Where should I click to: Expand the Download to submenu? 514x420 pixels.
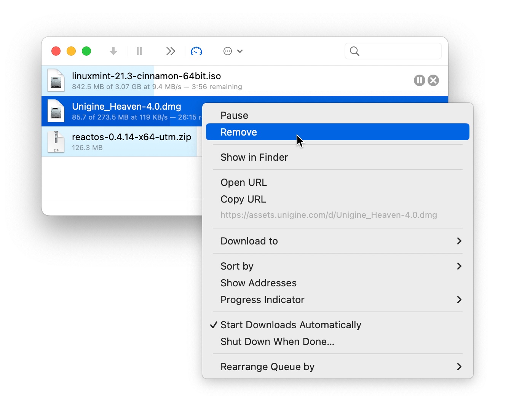(x=338, y=241)
